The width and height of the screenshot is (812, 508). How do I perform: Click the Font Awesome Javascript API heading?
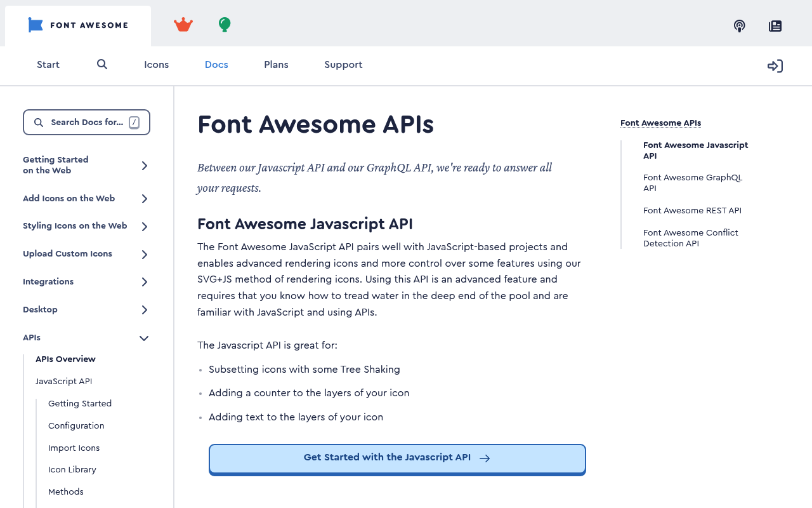pyautogui.click(x=305, y=224)
